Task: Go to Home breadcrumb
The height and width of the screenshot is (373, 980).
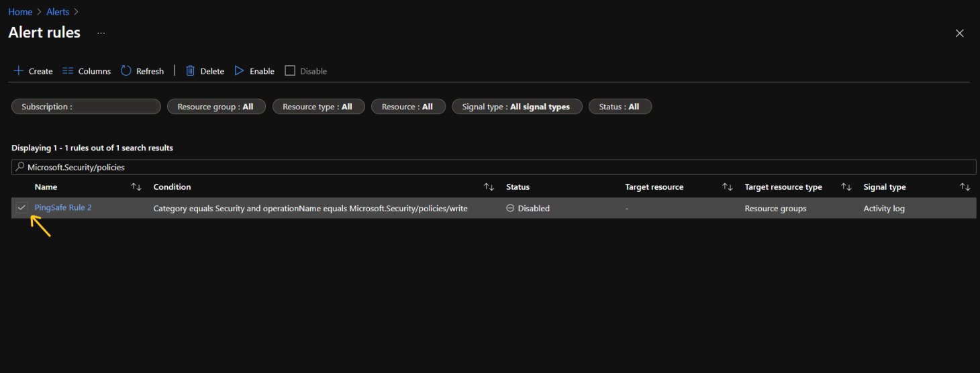Action: click(20, 12)
